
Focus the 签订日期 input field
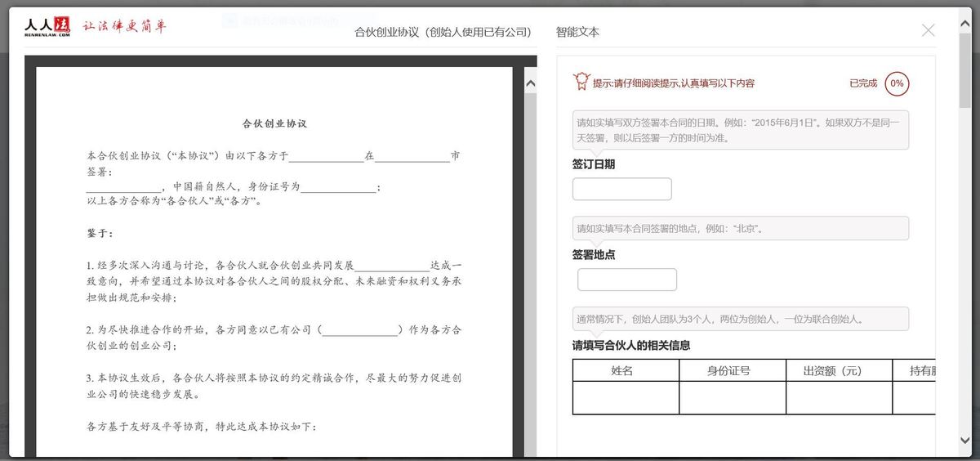tap(621, 189)
